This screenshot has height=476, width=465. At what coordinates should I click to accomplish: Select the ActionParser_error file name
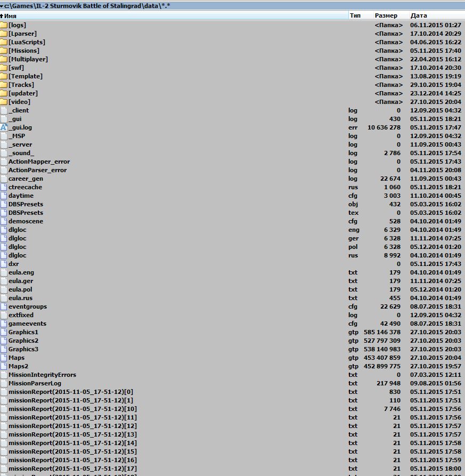tap(38, 170)
